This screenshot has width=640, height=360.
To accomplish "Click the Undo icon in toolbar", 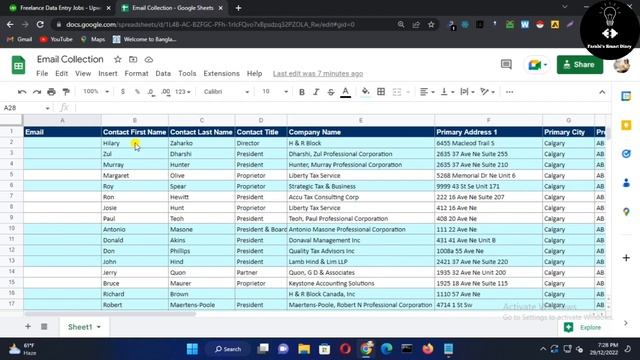I will [22, 92].
